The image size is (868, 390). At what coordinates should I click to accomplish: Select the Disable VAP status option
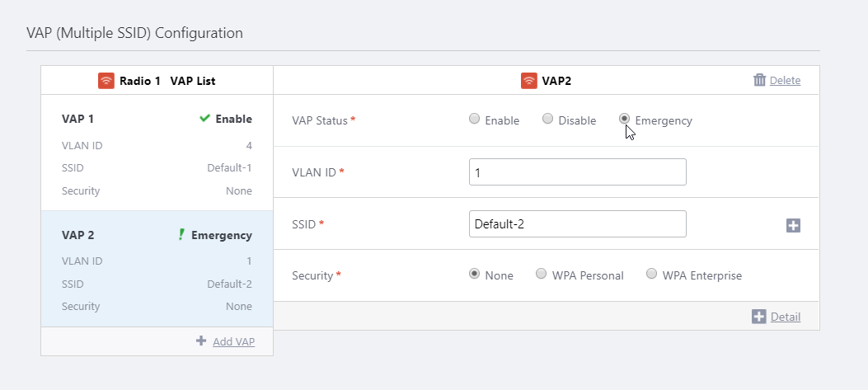547,119
